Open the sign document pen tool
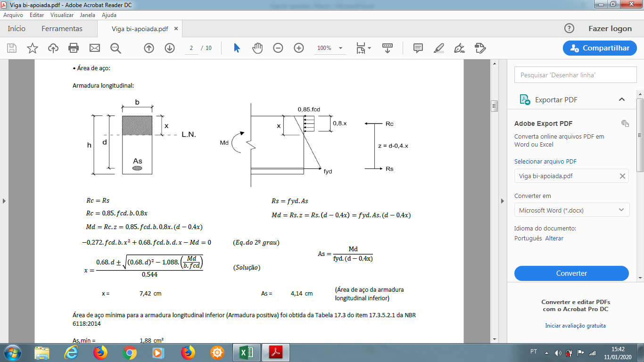The height and width of the screenshot is (362, 644). tap(459, 48)
